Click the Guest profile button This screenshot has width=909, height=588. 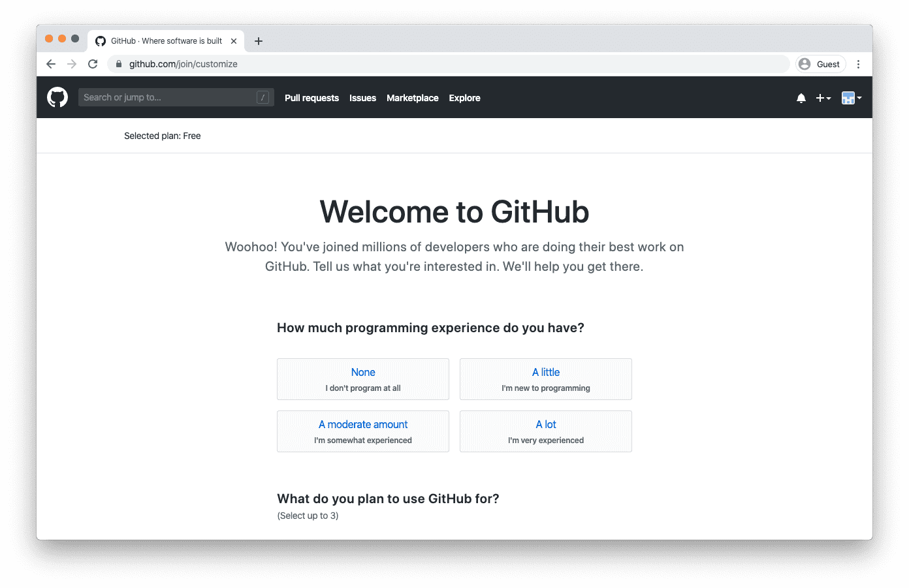click(x=821, y=64)
